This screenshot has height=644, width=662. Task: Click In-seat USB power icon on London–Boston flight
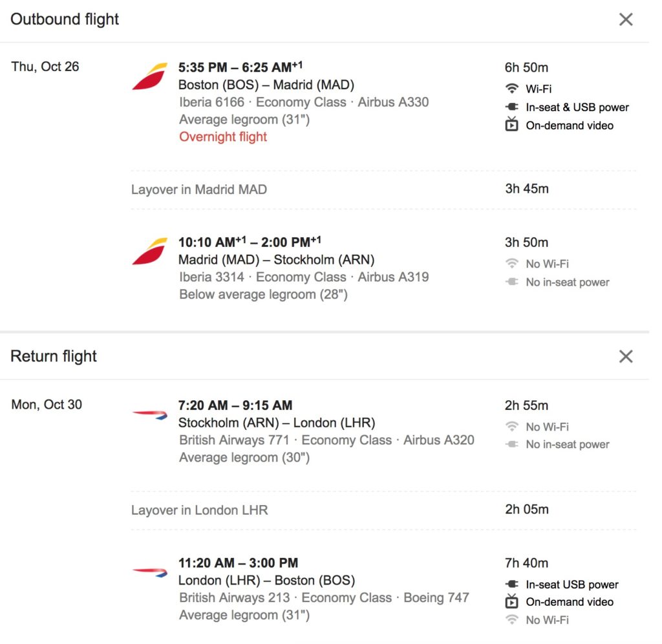pos(512,584)
